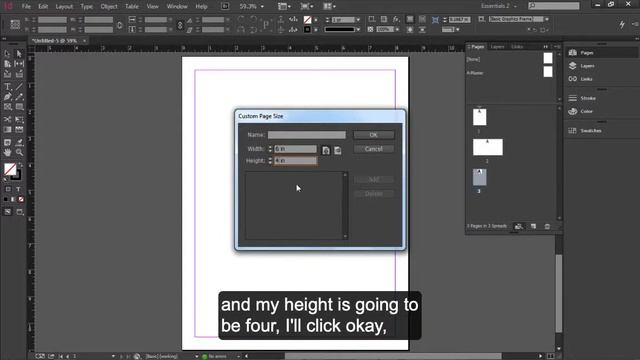Open Pages in the collapsed panel dock
The height and width of the screenshot is (360, 640).
pyautogui.click(x=602, y=53)
